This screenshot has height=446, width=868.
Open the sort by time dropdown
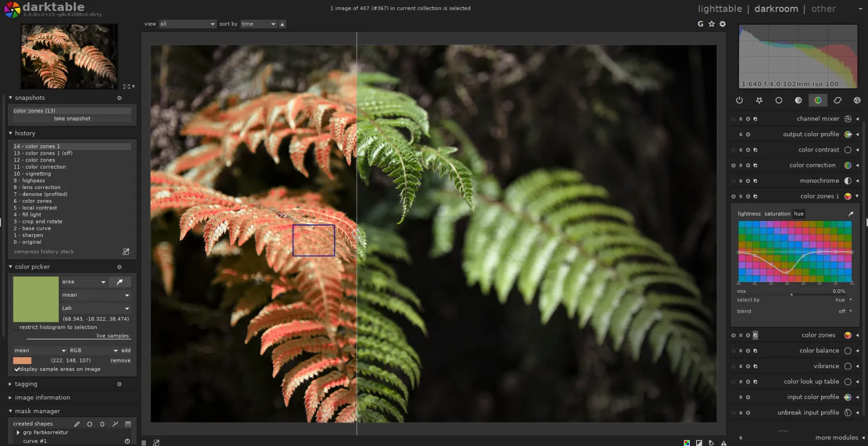coord(259,24)
